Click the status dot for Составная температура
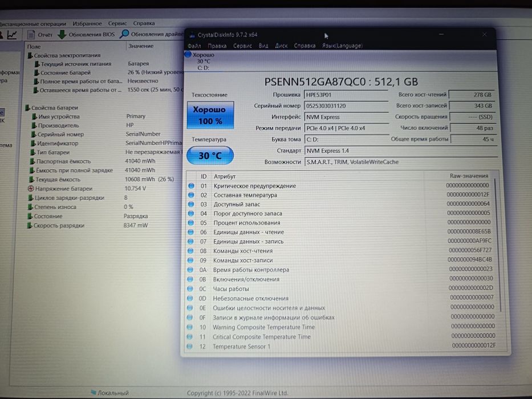Image resolution: width=532 pixels, height=399 pixels. pos(192,195)
